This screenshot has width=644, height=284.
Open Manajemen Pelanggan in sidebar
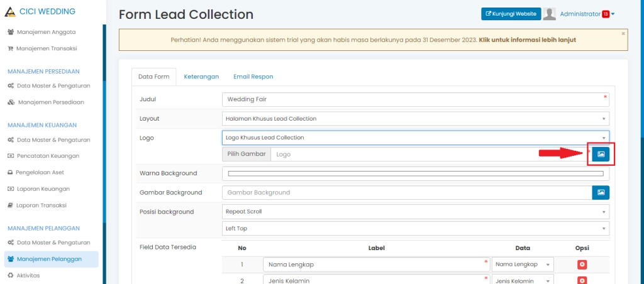point(52,259)
